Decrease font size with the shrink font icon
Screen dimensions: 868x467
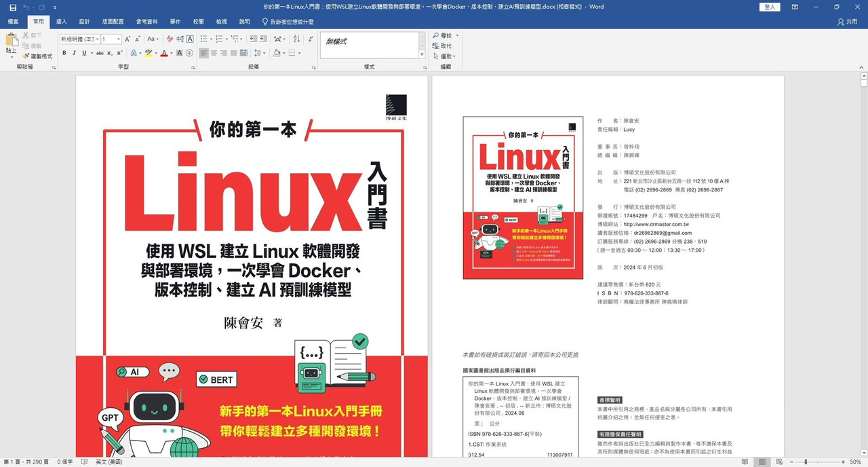pos(138,39)
